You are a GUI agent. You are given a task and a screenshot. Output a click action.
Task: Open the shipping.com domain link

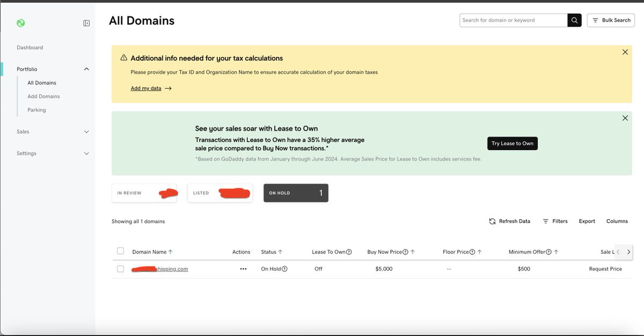pos(160,269)
